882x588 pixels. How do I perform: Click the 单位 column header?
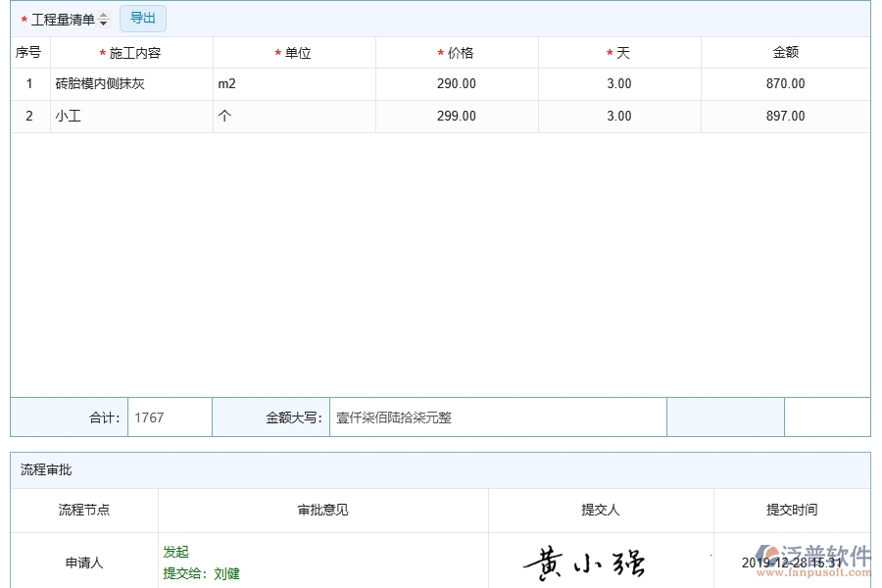point(293,52)
